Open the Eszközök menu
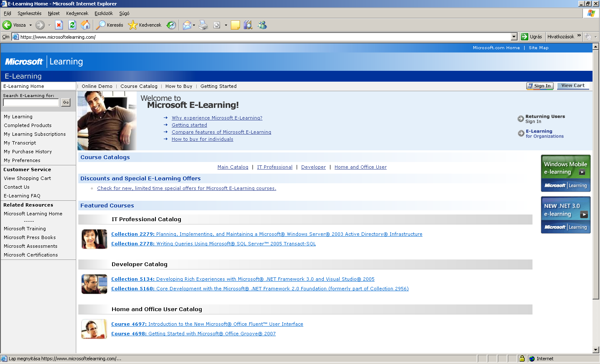 point(103,13)
